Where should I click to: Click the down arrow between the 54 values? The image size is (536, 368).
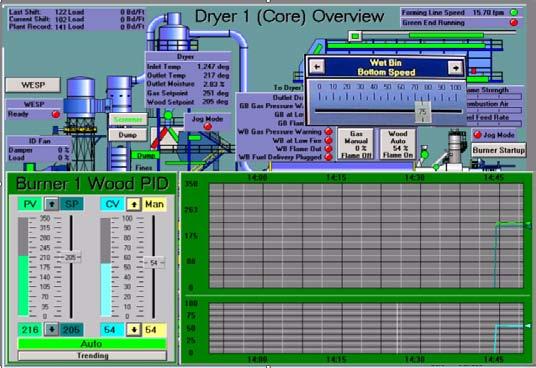click(134, 330)
